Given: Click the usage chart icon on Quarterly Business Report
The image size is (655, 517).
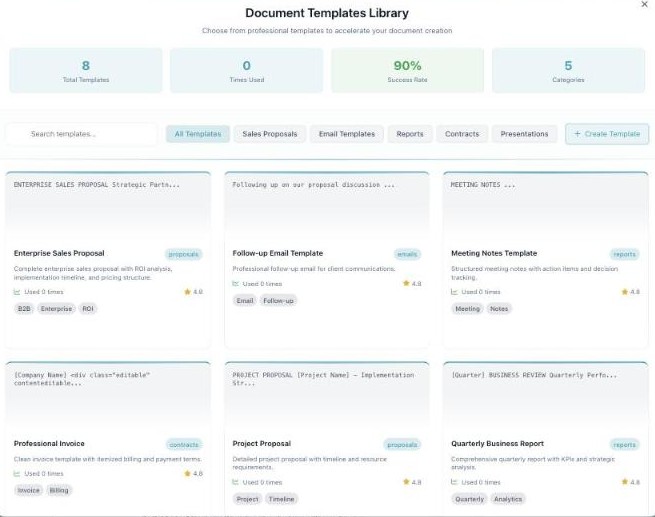Looking at the screenshot, I should tap(454, 482).
